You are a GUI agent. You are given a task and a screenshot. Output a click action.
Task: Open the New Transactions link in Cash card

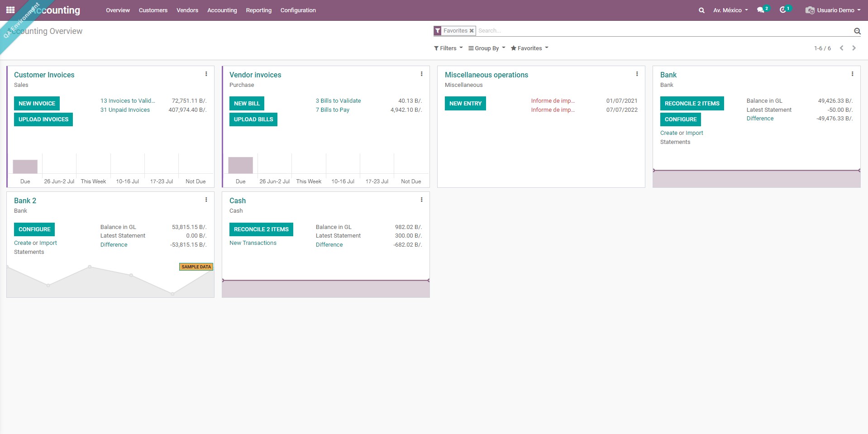[253, 243]
